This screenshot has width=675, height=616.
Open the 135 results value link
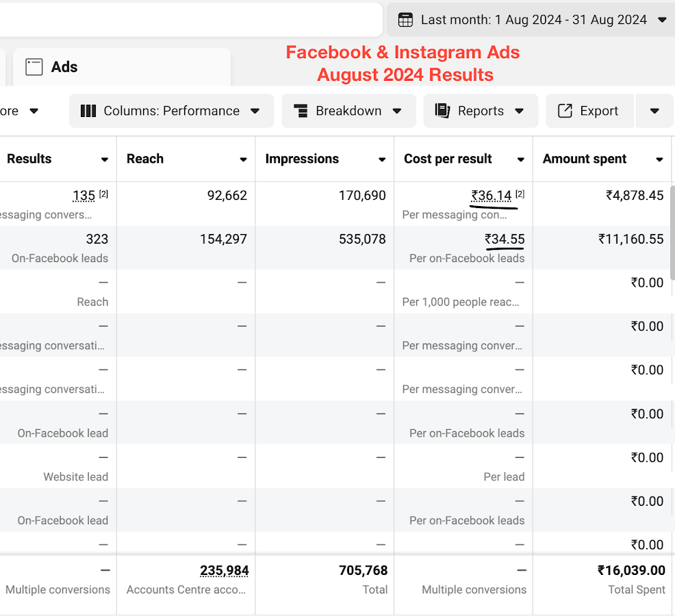[84, 196]
